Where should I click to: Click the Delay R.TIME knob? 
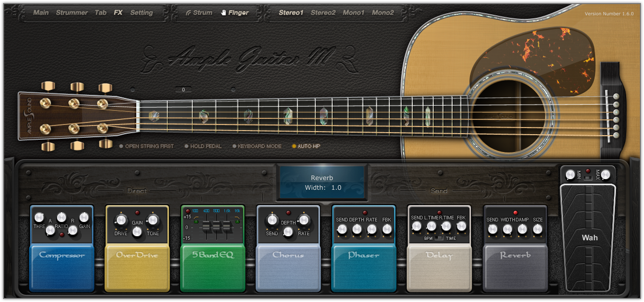tap(447, 226)
